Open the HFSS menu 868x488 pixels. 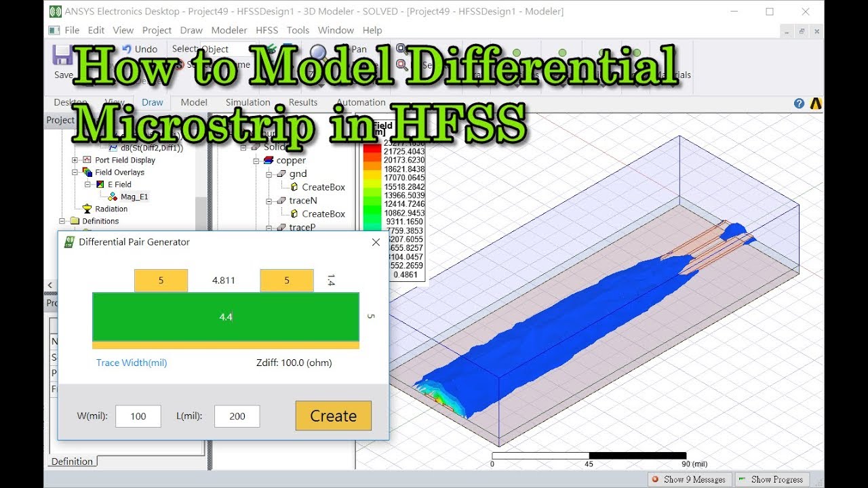coord(267,30)
